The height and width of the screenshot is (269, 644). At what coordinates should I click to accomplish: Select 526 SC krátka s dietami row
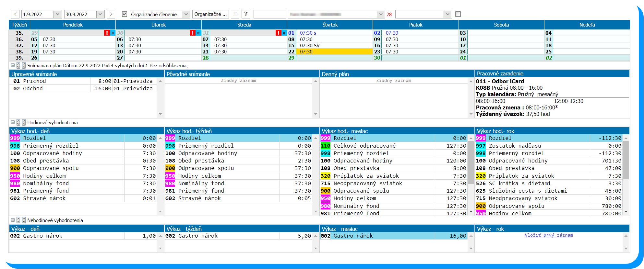tap(549, 183)
